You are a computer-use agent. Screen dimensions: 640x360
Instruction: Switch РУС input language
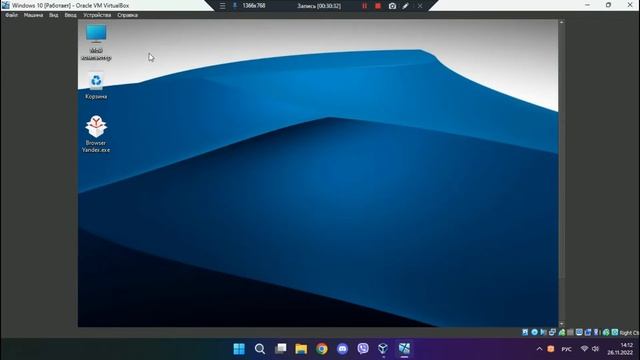pyautogui.click(x=566, y=349)
